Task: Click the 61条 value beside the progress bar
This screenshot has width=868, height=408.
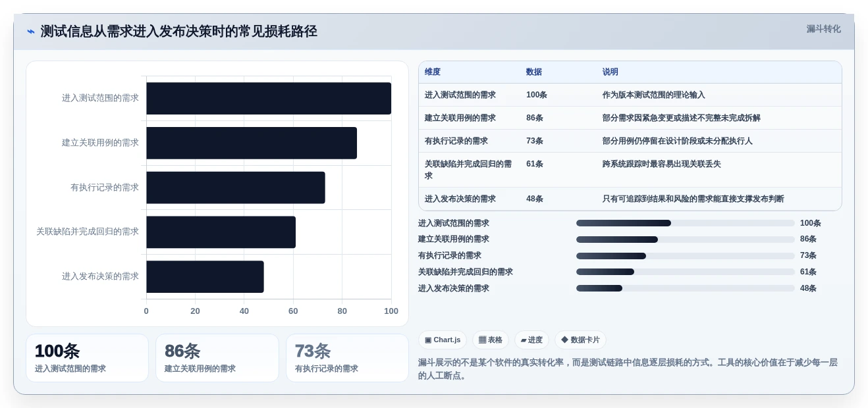Action: click(x=808, y=272)
